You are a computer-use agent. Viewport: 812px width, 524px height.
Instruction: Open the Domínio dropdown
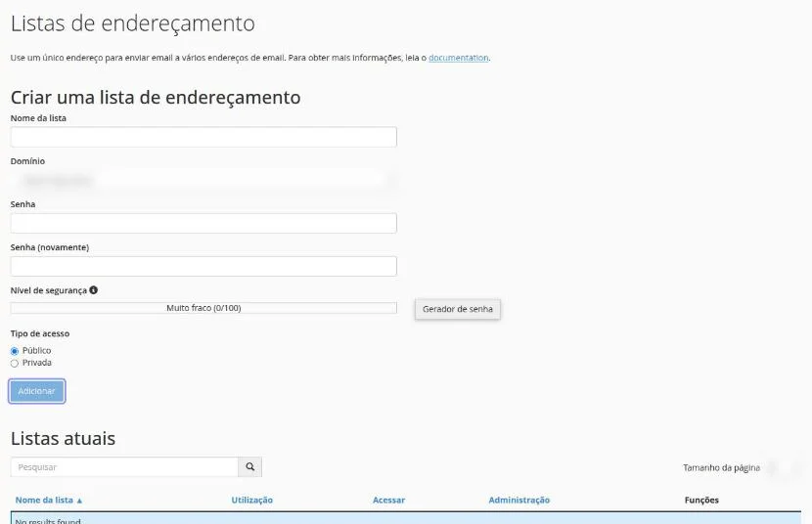[x=203, y=180]
